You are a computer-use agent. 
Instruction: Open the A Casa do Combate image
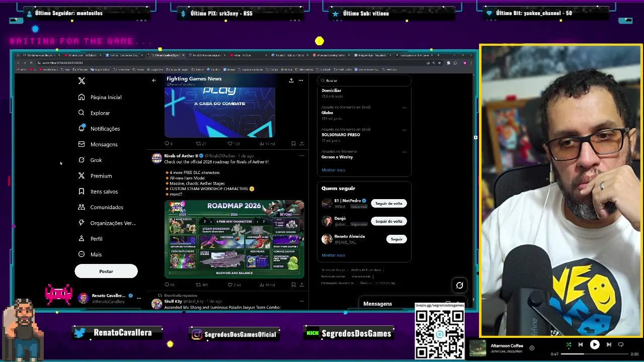pyautogui.click(x=220, y=112)
